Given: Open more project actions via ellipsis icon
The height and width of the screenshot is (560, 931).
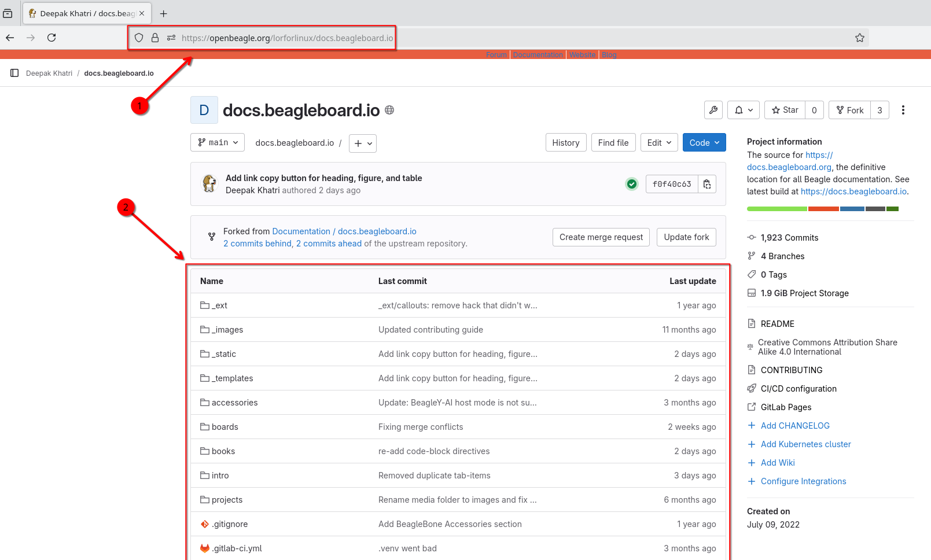Looking at the screenshot, I should pyautogui.click(x=903, y=110).
